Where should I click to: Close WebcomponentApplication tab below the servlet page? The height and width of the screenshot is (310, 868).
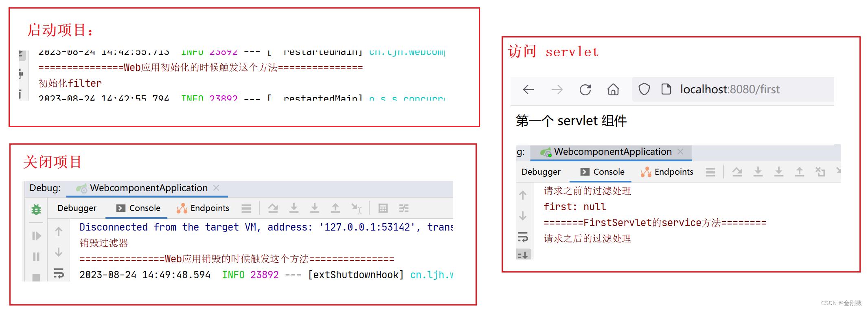[680, 152]
